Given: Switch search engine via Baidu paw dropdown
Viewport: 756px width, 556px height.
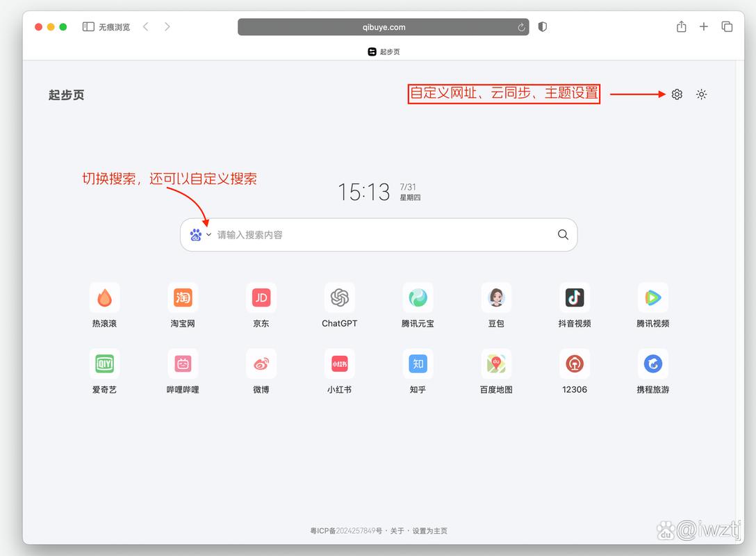Looking at the screenshot, I should pos(200,235).
